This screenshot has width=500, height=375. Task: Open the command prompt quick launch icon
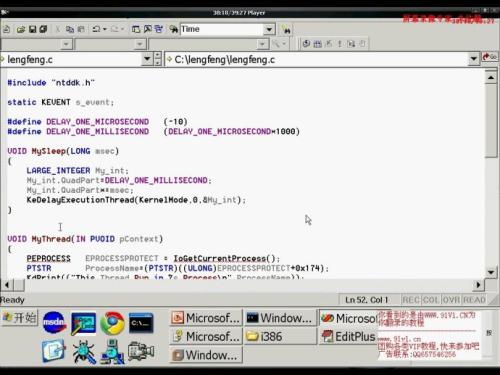coord(141,323)
